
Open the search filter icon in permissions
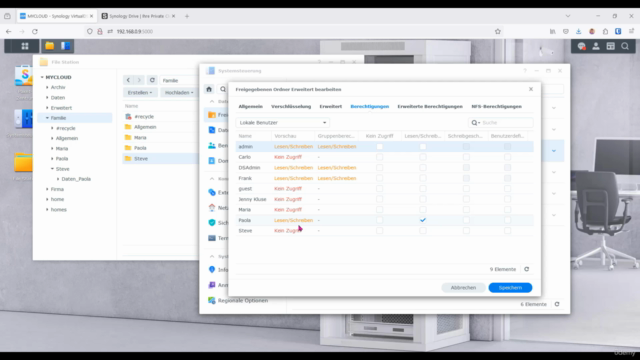[476, 122]
